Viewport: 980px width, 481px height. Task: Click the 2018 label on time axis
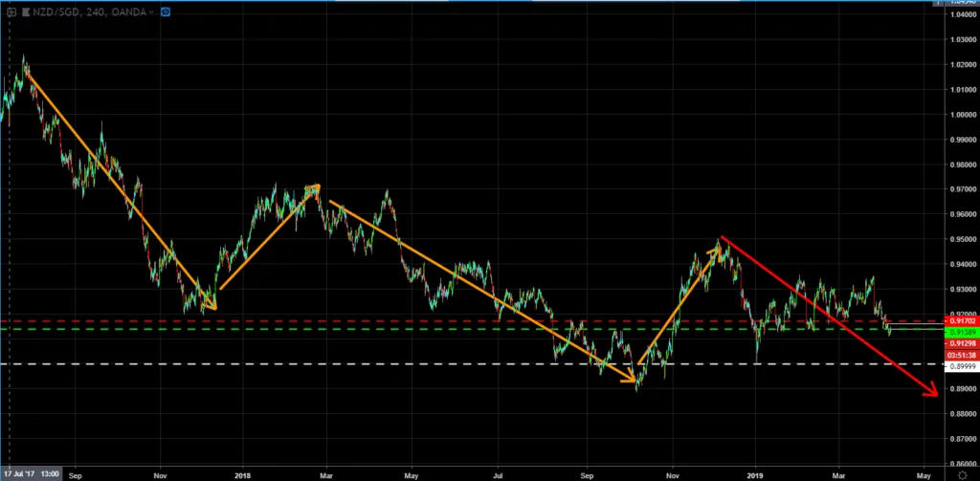242,474
